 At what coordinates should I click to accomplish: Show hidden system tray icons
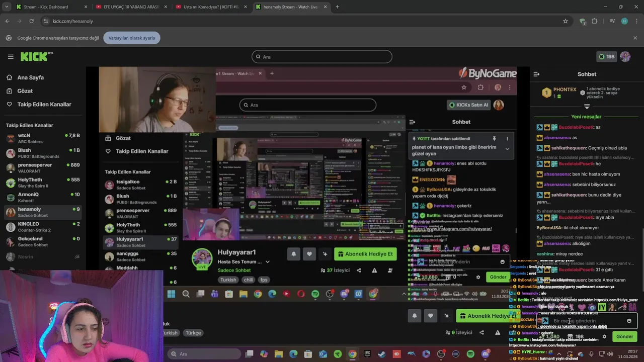[x=558, y=354]
